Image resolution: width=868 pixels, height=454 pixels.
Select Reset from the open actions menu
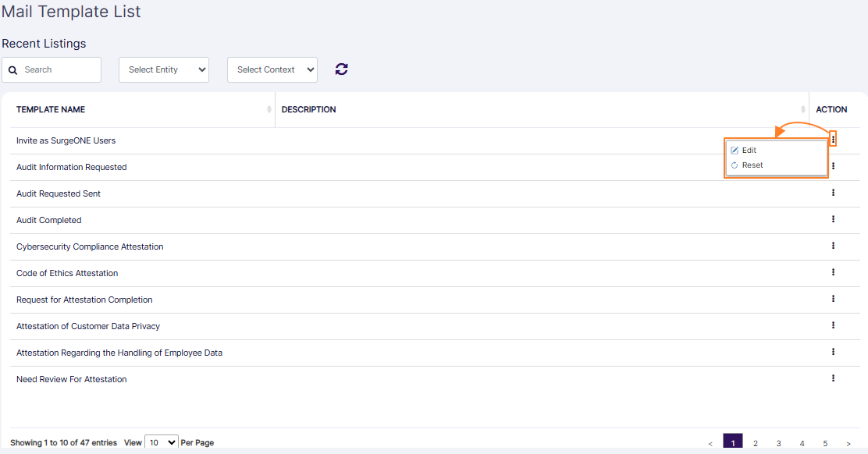coord(749,165)
